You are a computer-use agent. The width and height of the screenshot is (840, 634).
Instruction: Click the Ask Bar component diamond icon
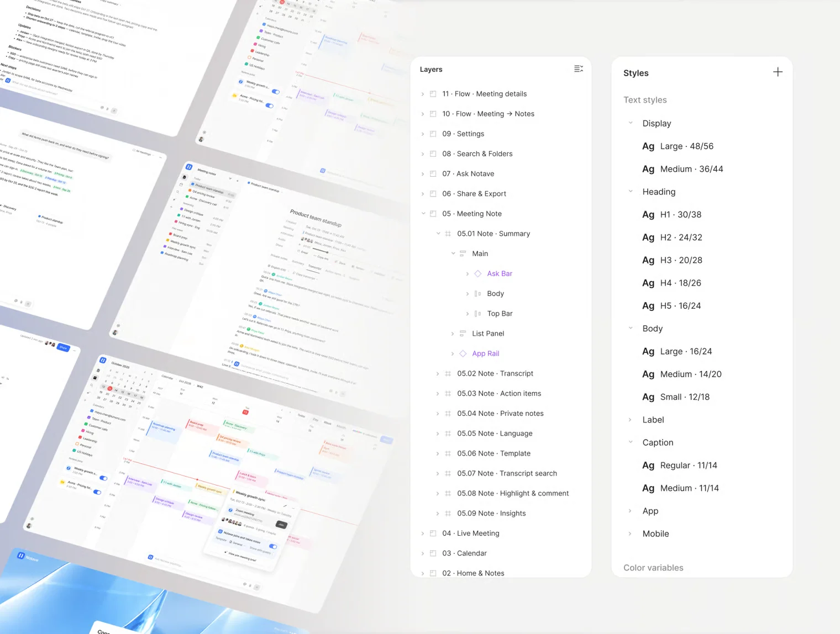[x=478, y=274]
